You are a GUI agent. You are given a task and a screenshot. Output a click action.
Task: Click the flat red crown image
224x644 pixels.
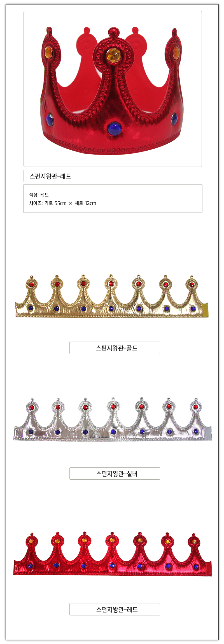click(x=113, y=554)
